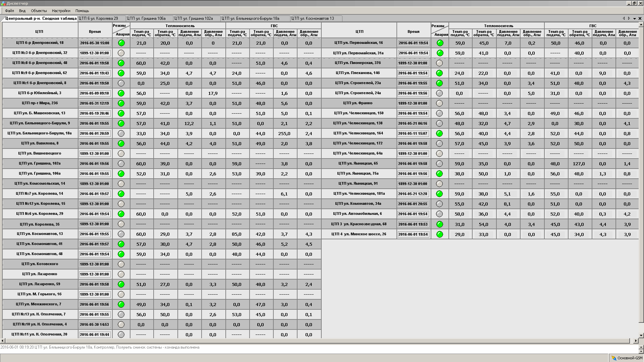The width and height of the screenshot is (644, 362).
Task: Click the Диспетчер app icon in title bar
Action: tap(3, 3)
